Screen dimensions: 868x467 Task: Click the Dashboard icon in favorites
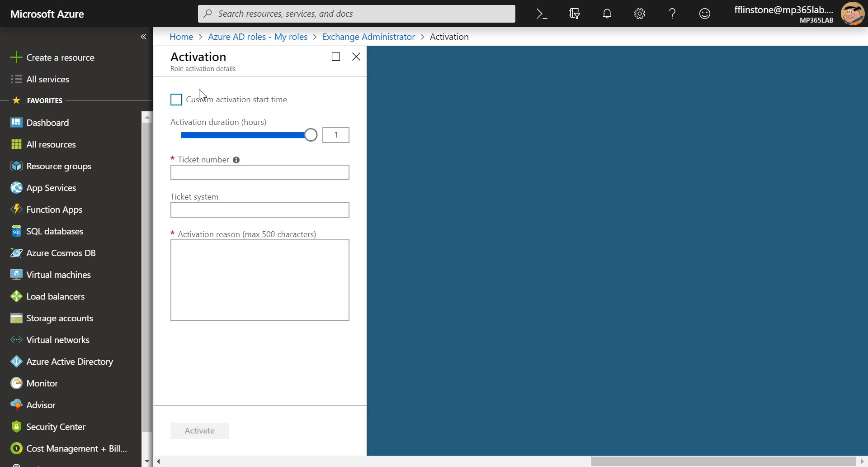(x=16, y=123)
